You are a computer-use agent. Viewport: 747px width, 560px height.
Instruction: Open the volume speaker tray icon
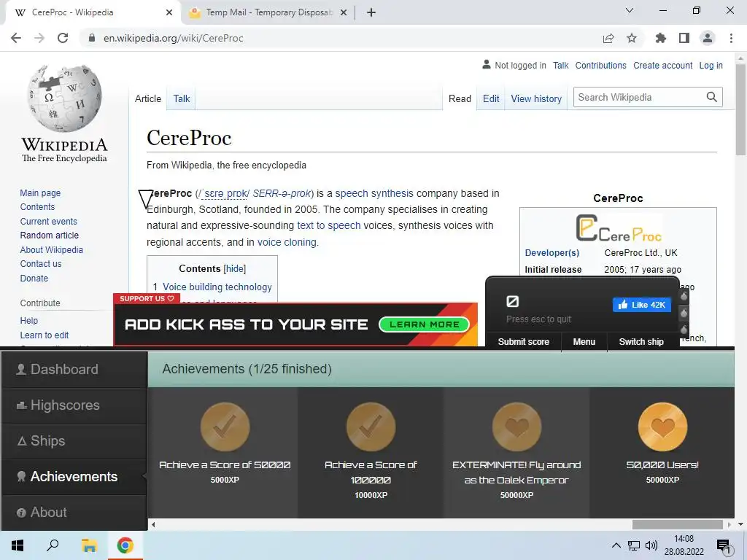coord(651,545)
